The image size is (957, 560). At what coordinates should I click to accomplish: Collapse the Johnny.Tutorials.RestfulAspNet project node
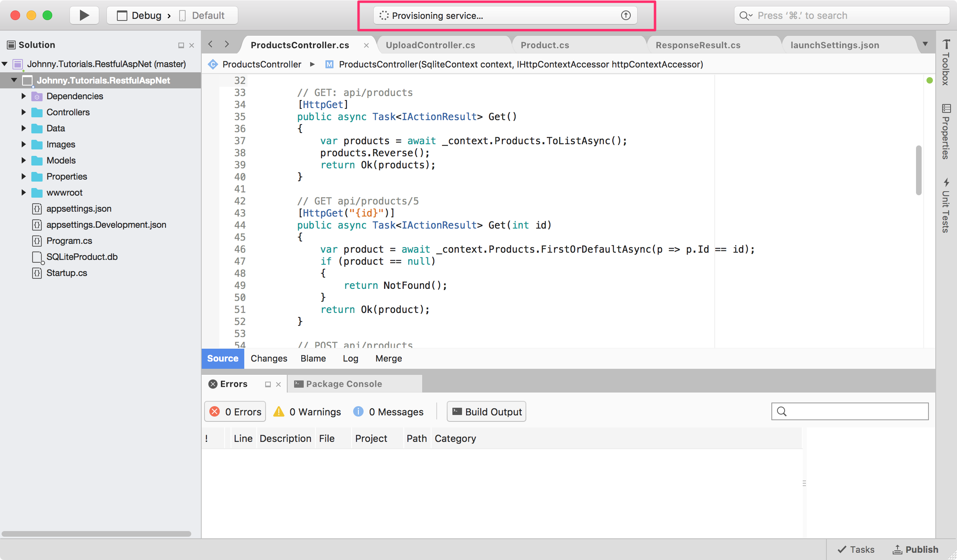[14, 80]
